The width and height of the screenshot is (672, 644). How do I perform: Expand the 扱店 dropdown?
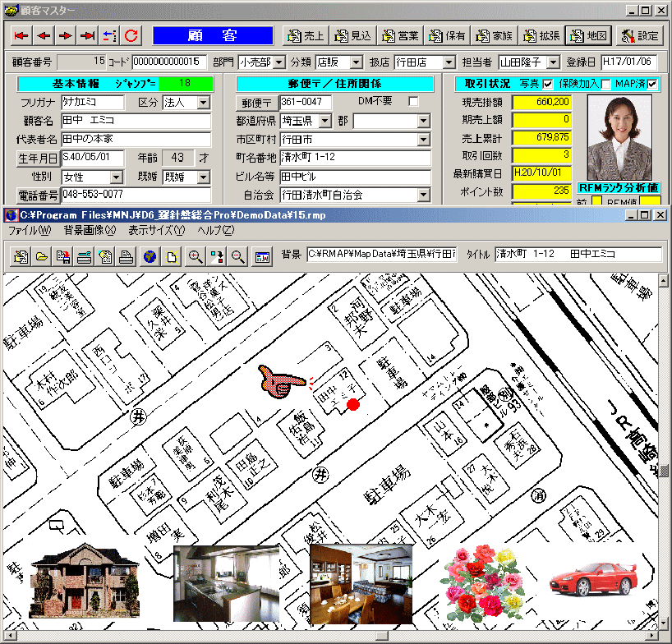pos(449,62)
